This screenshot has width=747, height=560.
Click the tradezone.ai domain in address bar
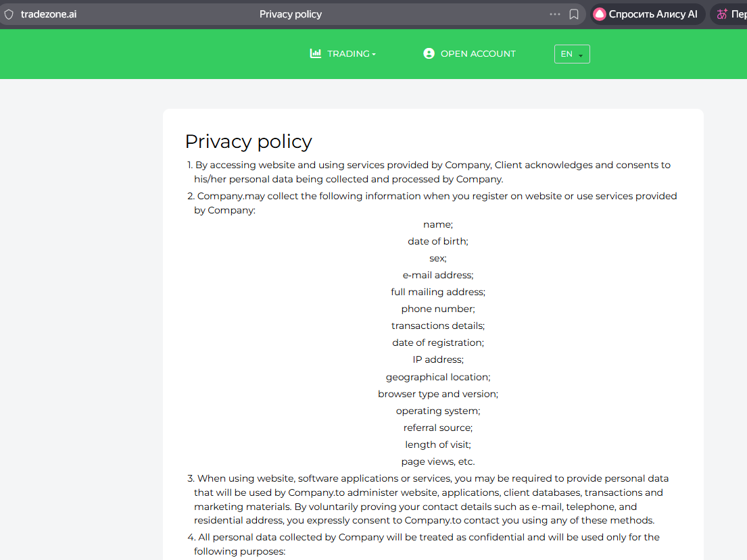[x=49, y=14]
